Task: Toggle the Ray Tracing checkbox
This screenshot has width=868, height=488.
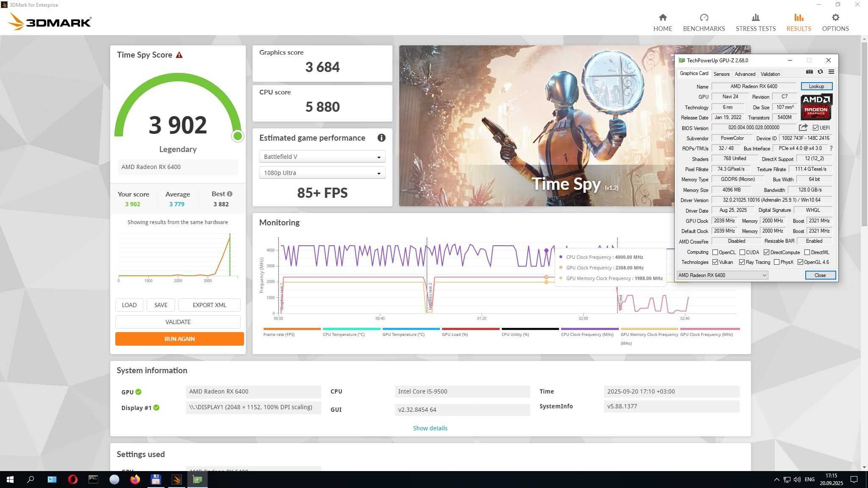Action: 742,262
